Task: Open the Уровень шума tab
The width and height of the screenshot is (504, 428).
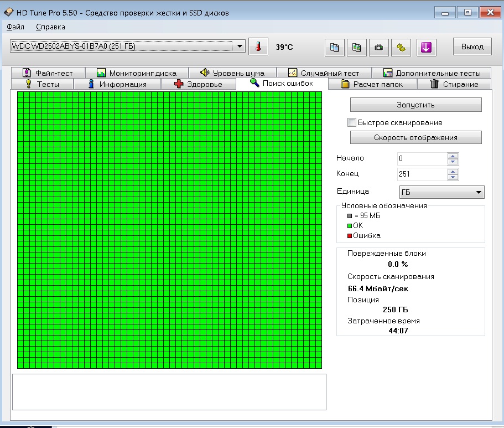Action: click(232, 73)
